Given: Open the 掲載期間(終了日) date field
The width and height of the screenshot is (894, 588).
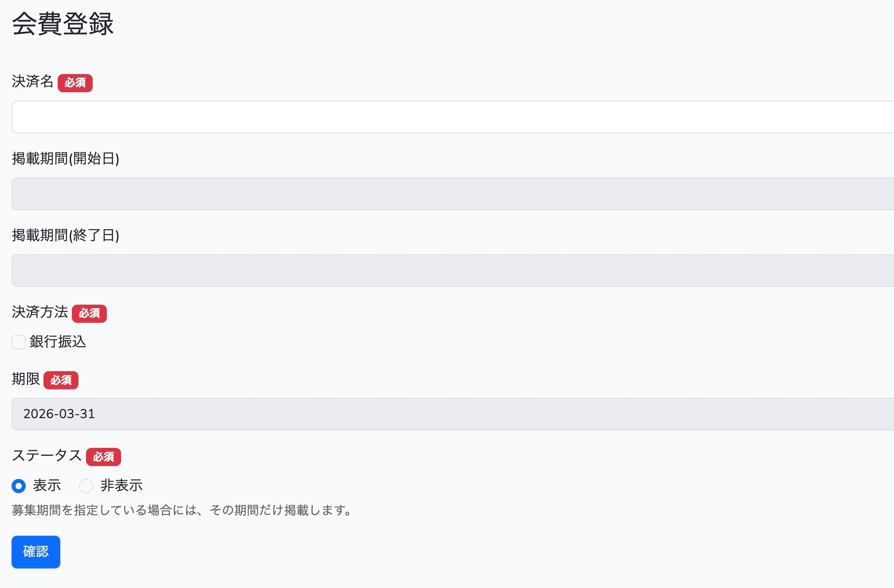Looking at the screenshot, I should [452, 270].
